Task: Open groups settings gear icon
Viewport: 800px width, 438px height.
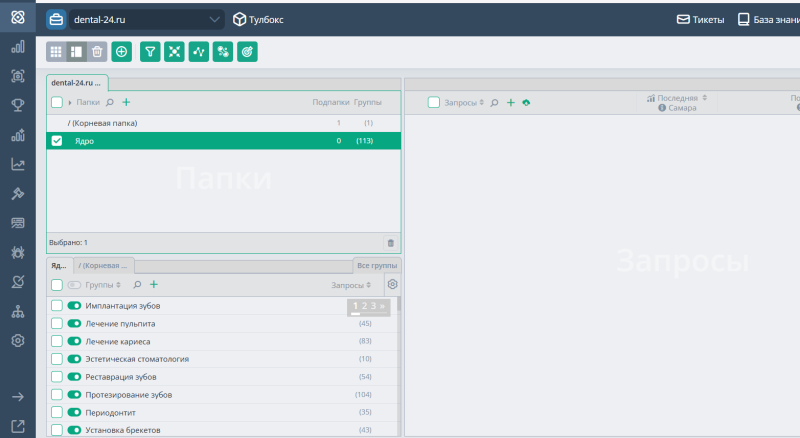Action: [392, 284]
